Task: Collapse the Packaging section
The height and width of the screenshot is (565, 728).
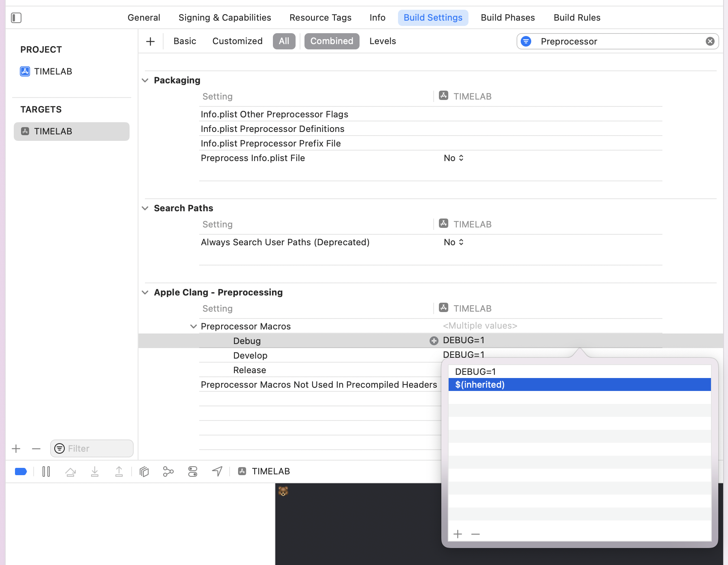Action: point(145,81)
